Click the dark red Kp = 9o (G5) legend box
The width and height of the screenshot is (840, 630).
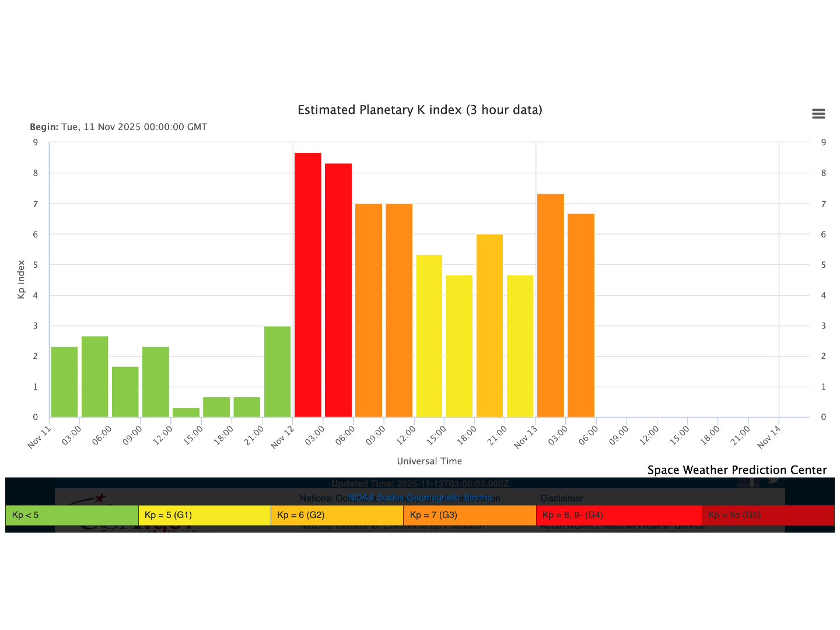tap(768, 515)
